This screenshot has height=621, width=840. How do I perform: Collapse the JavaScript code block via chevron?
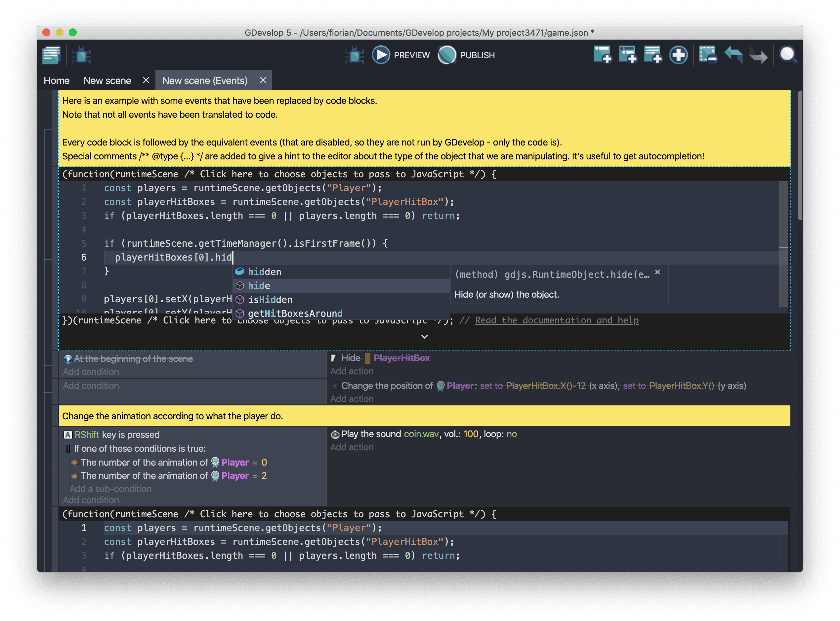(x=425, y=336)
